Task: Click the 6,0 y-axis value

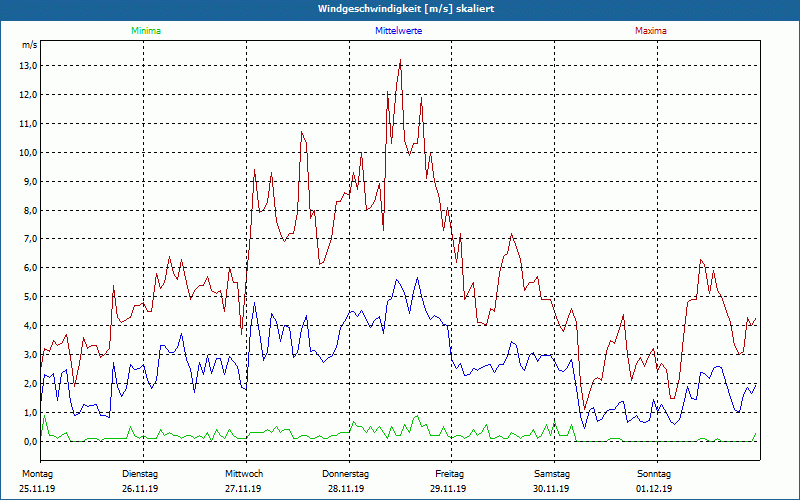Action: tap(30, 268)
